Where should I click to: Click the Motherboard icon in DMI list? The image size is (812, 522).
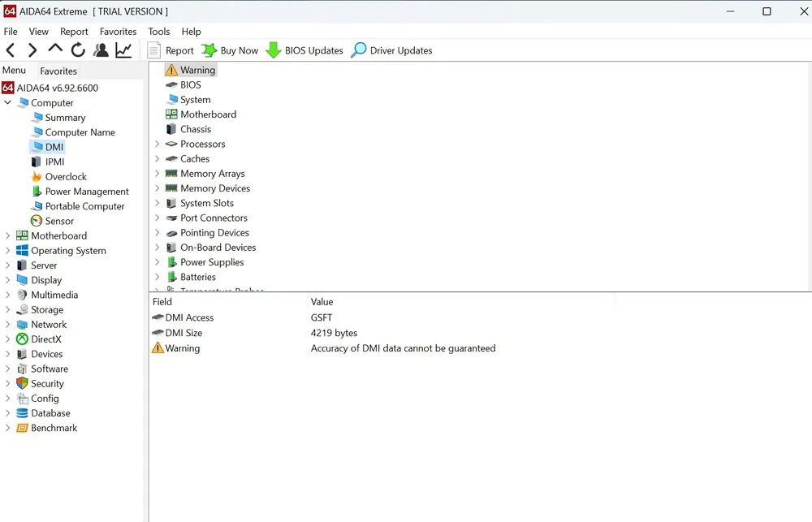pos(171,114)
